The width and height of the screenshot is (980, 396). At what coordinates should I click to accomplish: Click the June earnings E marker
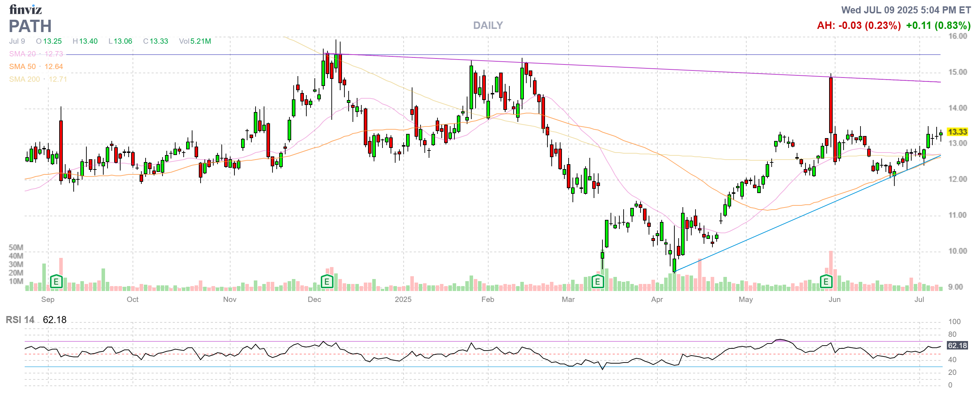click(826, 281)
